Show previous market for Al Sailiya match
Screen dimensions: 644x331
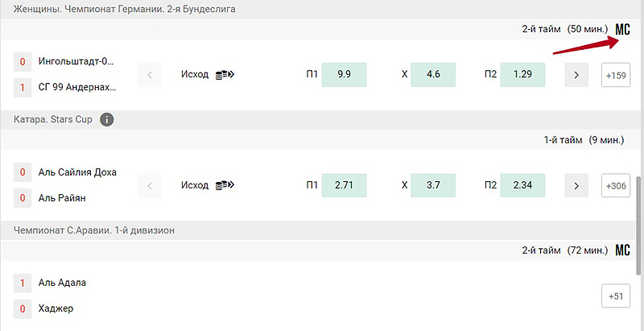[150, 185]
